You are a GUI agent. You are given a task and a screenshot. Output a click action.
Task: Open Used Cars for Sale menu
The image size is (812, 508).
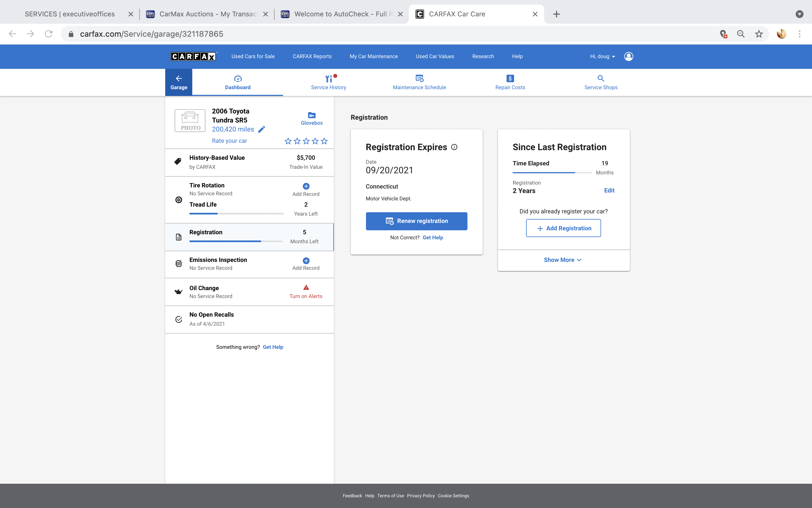click(253, 56)
